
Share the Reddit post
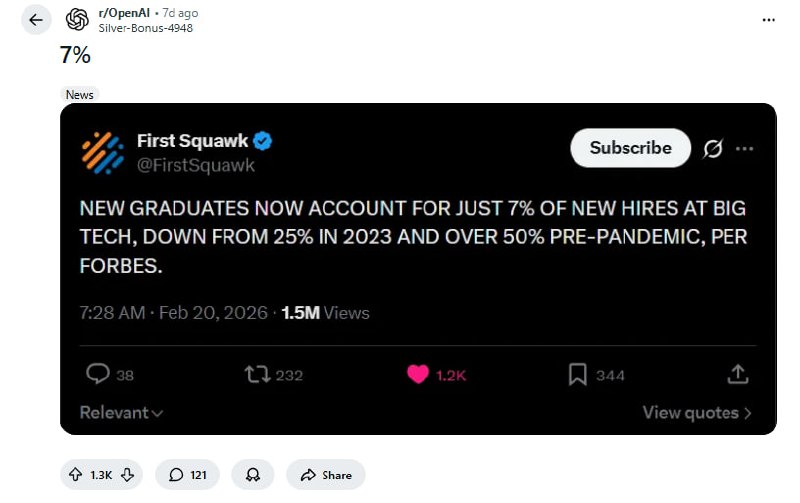coord(326,475)
